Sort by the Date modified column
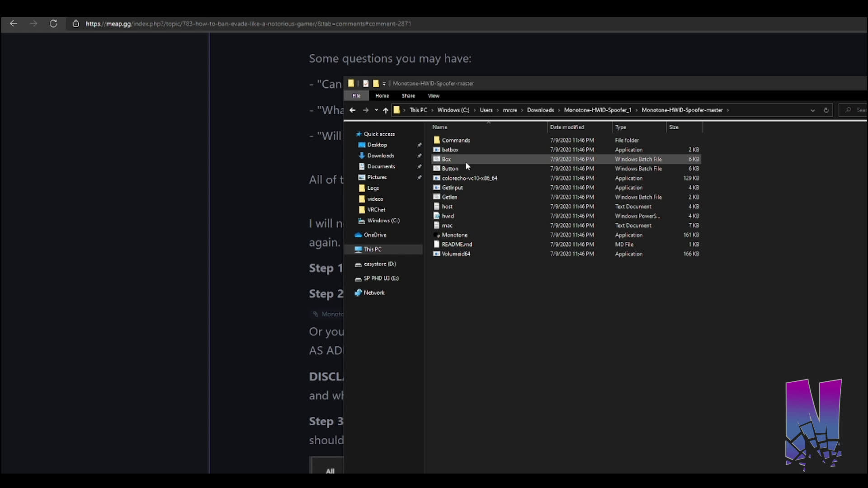The width and height of the screenshot is (868, 488). point(567,127)
